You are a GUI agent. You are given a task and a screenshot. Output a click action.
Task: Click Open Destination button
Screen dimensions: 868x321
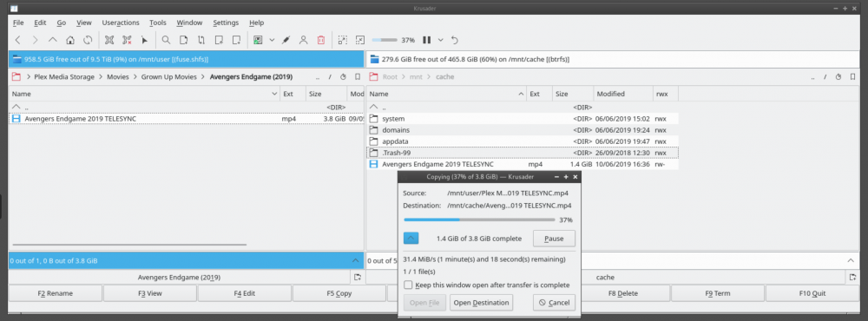481,303
